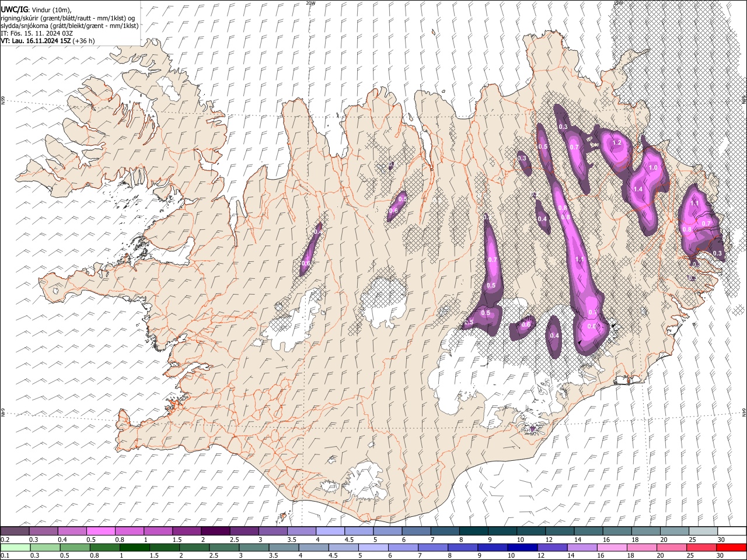This screenshot has width=747, height=560.
Task: Click the '1.0' precipitation value on the map
Action: click(x=653, y=167)
